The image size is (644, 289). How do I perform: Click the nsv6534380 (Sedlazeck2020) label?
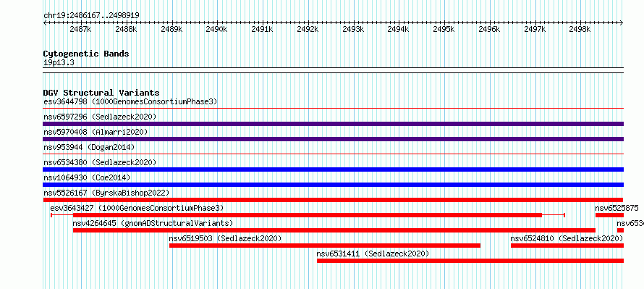point(100,162)
